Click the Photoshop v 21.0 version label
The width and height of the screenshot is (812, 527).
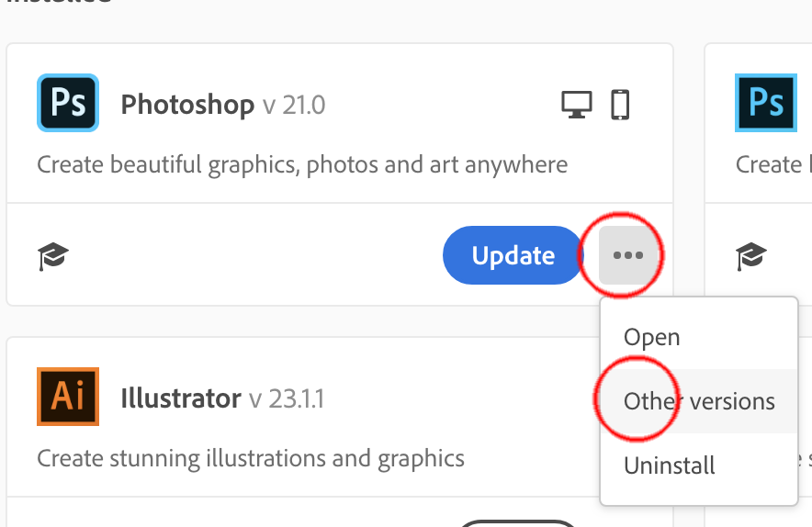(293, 105)
